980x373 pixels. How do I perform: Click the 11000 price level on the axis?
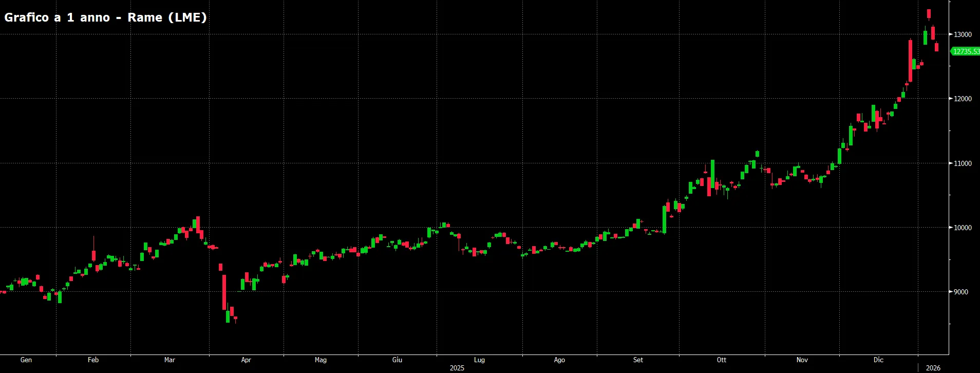pos(963,163)
